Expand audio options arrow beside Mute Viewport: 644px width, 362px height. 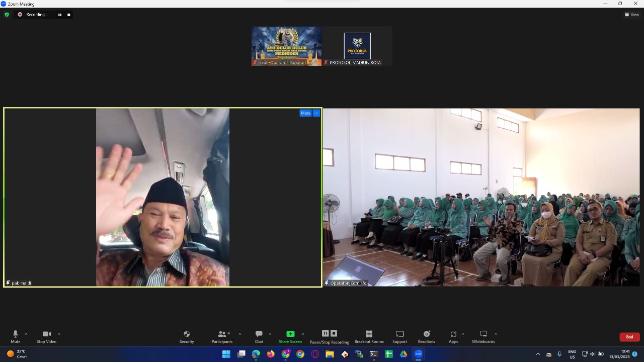tap(26, 334)
